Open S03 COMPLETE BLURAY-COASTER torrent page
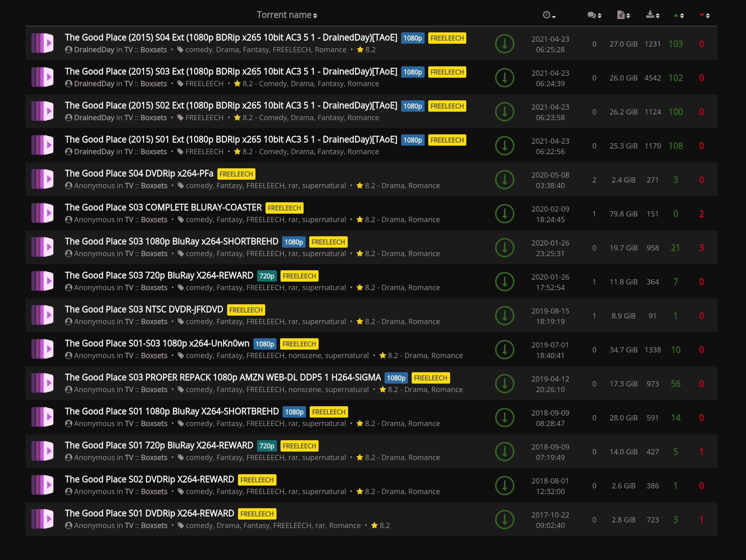The height and width of the screenshot is (560, 746). pyautogui.click(x=163, y=208)
